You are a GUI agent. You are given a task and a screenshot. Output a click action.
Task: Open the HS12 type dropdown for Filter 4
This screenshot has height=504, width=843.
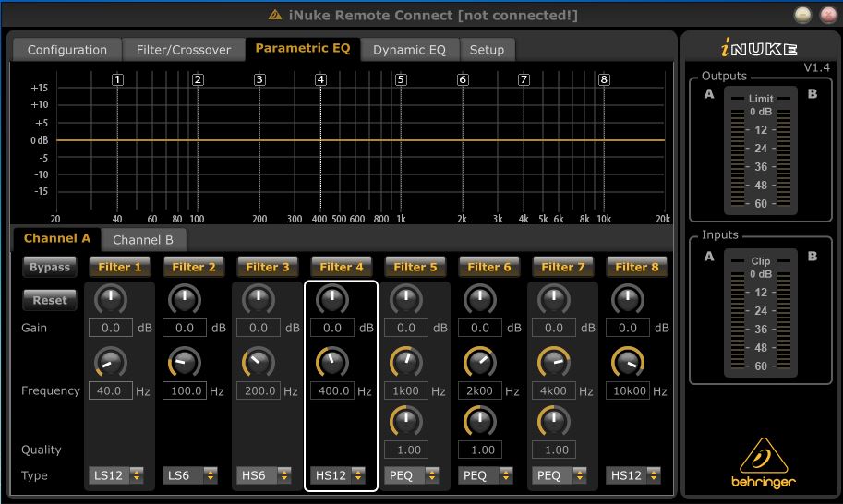tap(338, 475)
